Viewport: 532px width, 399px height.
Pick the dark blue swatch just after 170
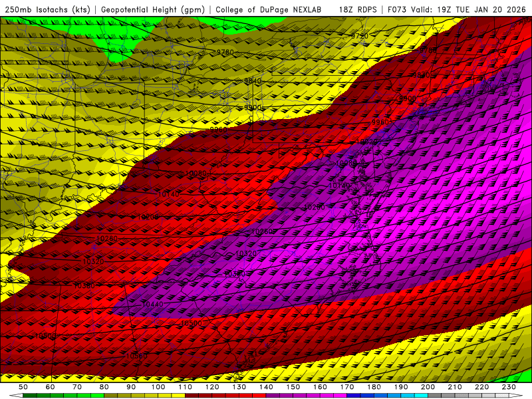click(354, 396)
